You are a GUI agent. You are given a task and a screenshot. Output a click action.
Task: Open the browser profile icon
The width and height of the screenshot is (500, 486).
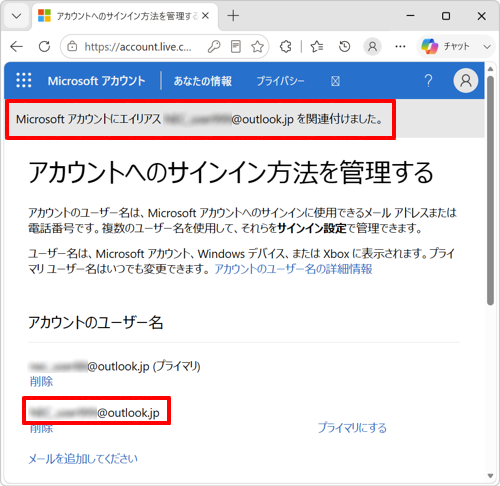[372, 47]
